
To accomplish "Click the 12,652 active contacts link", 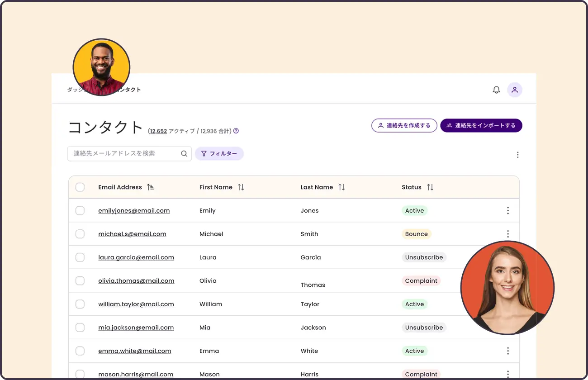I will pos(158,131).
